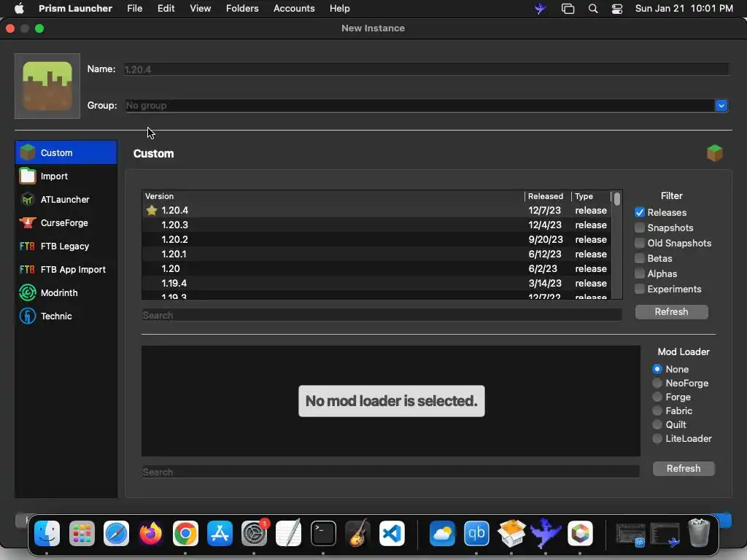This screenshot has height=560, width=747.
Task: Open System Settings from the dock
Action: point(255,533)
